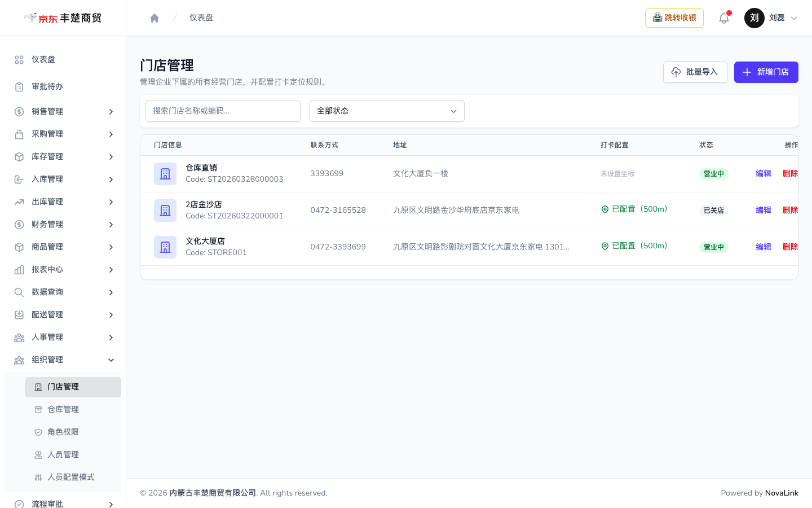The width and height of the screenshot is (812, 508).
Task: Click the 仪表盘 breadcrumb link
Action: pos(201,18)
